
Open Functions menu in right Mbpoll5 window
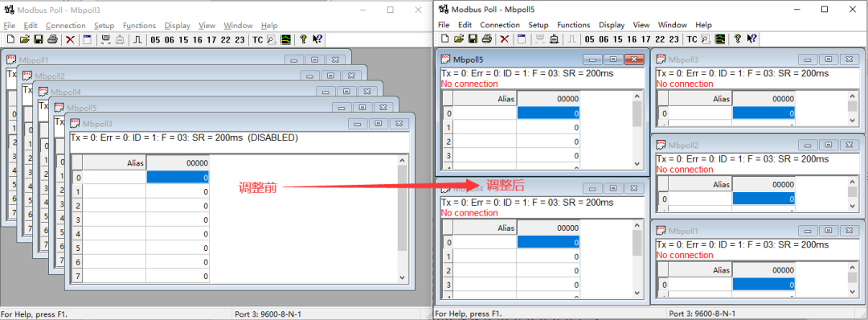tap(574, 25)
